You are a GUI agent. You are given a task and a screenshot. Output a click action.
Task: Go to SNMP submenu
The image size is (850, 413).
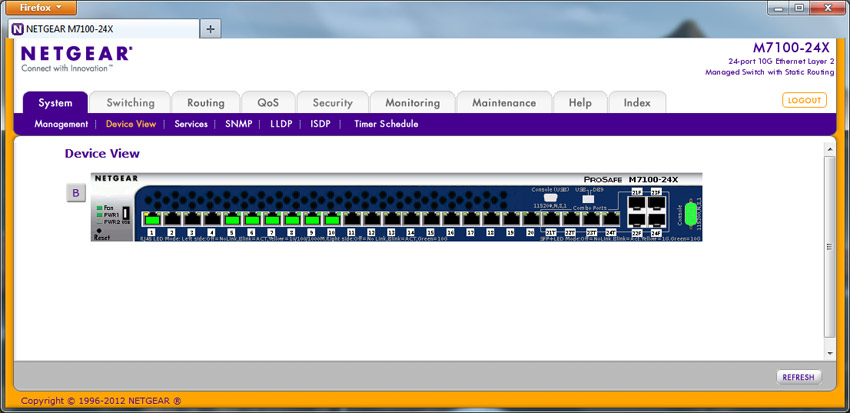(239, 124)
